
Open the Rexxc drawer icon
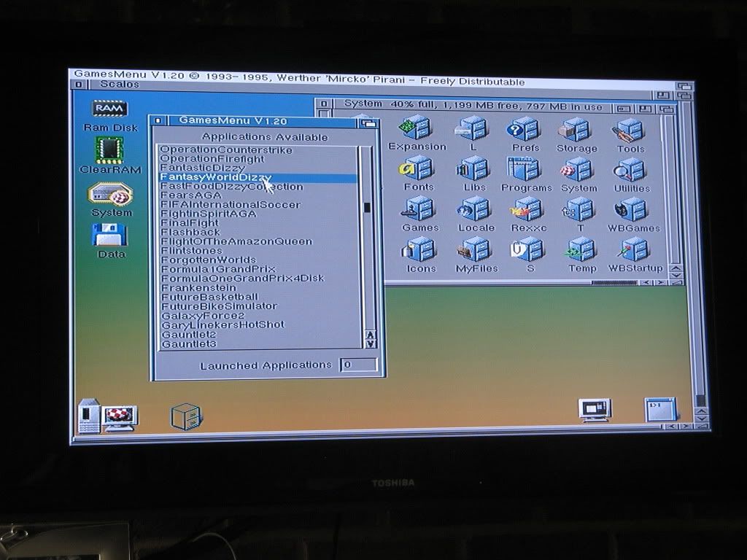point(526,210)
